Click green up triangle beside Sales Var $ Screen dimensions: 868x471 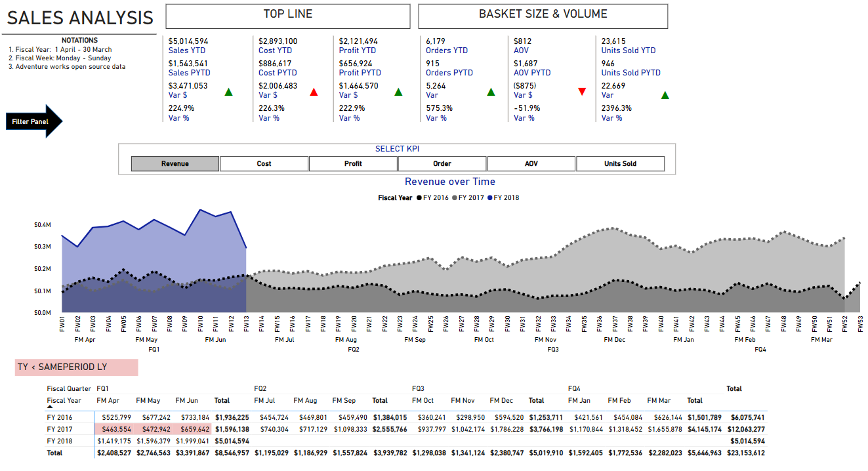coord(228,92)
